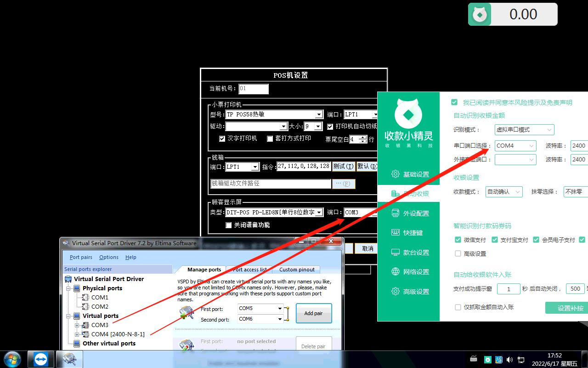Open 顾客显示屏 类型 dropdown
Screen dimensions: 588x368
(x=274, y=213)
